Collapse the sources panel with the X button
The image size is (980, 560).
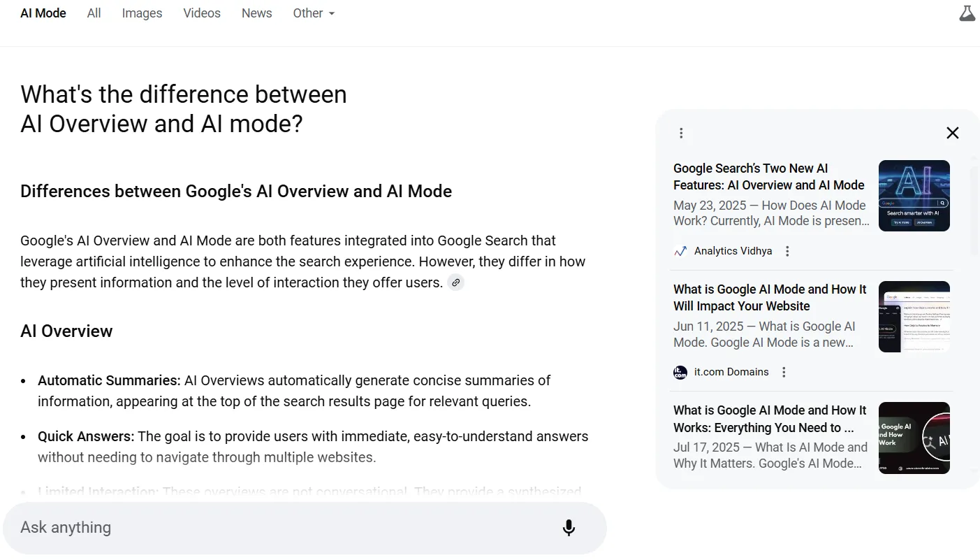tap(952, 132)
